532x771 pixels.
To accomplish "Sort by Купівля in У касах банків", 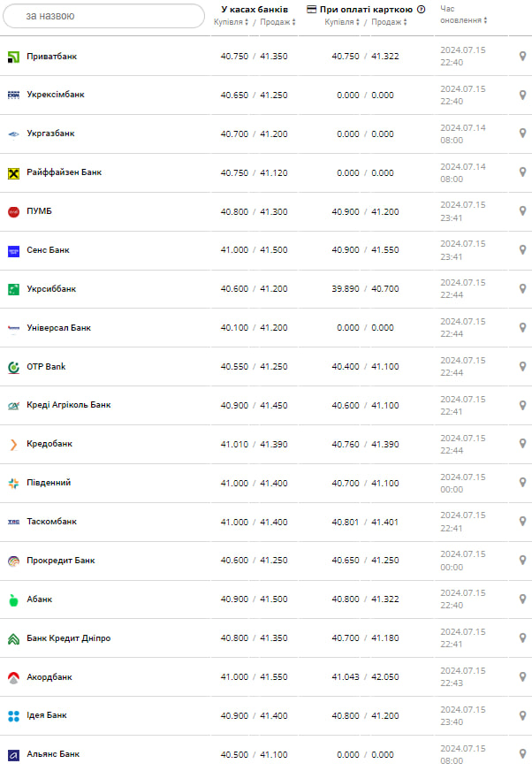I will coord(232,21).
